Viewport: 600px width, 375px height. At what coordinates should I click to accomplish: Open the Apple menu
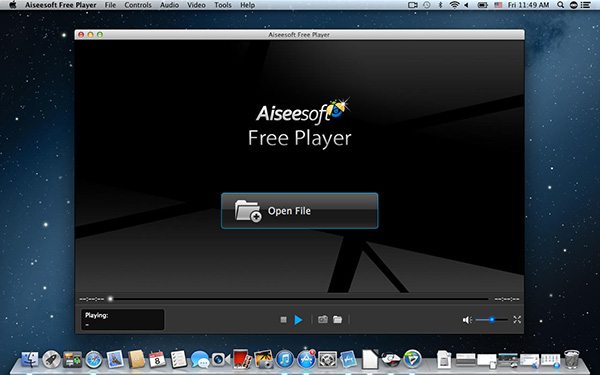click(13, 5)
